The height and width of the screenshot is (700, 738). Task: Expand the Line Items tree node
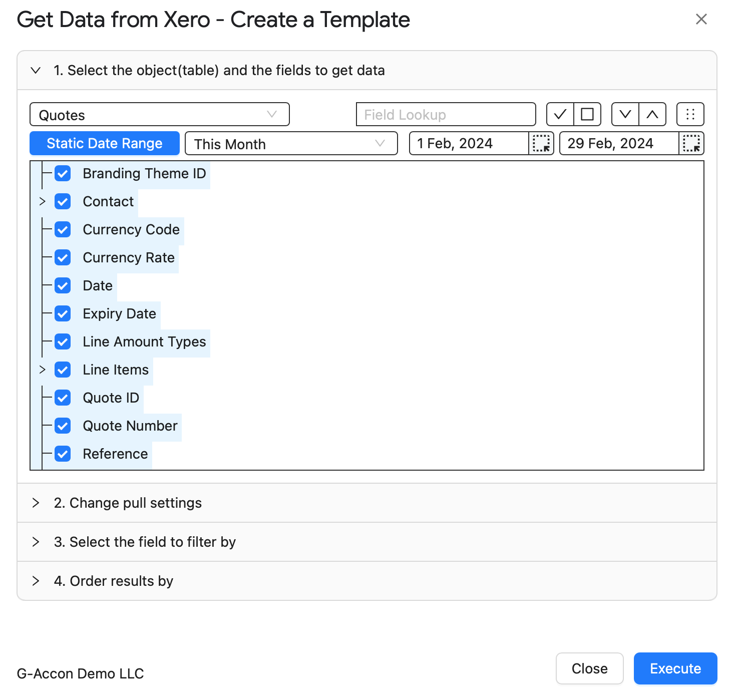click(43, 370)
